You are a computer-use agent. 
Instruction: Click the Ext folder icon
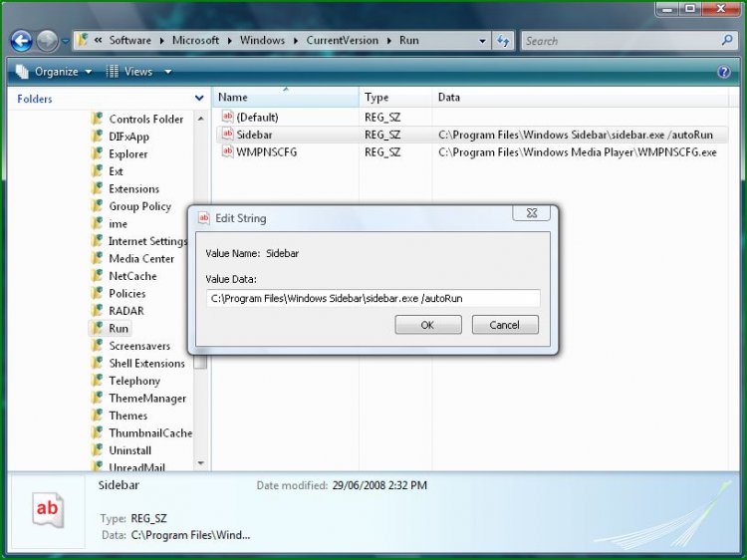click(97, 171)
